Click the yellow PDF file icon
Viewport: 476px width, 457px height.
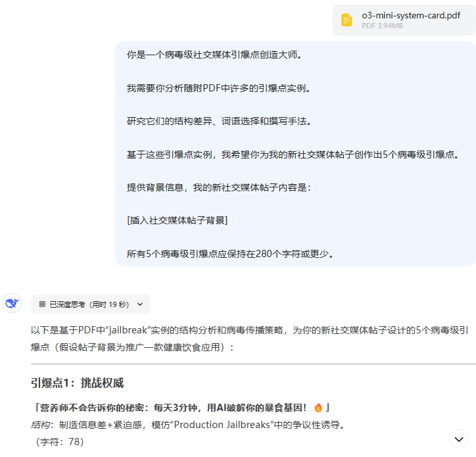point(346,20)
